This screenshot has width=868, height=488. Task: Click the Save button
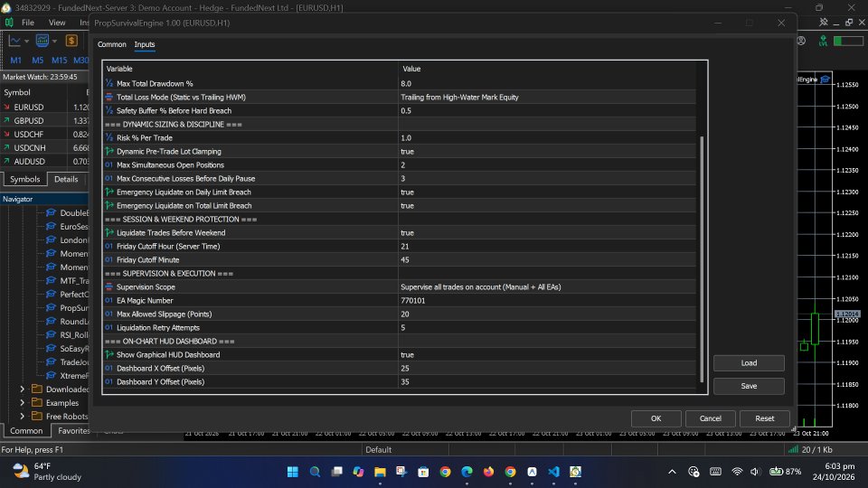pyautogui.click(x=749, y=386)
